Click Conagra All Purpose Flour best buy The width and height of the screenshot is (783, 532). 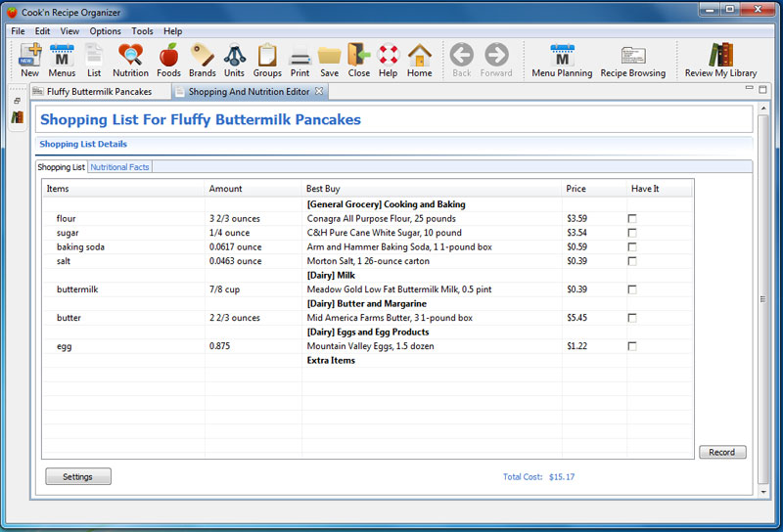382,219
